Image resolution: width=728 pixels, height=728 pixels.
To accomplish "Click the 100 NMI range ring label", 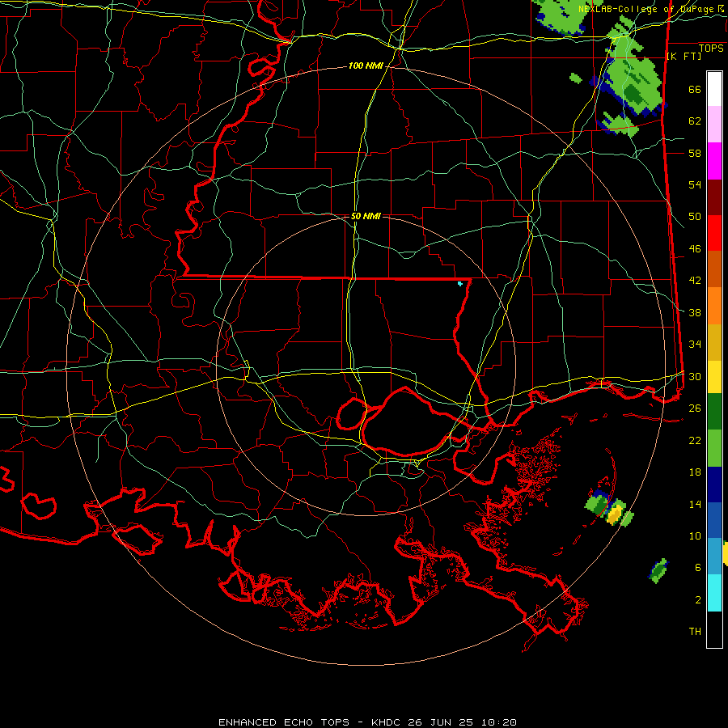I will (366, 66).
